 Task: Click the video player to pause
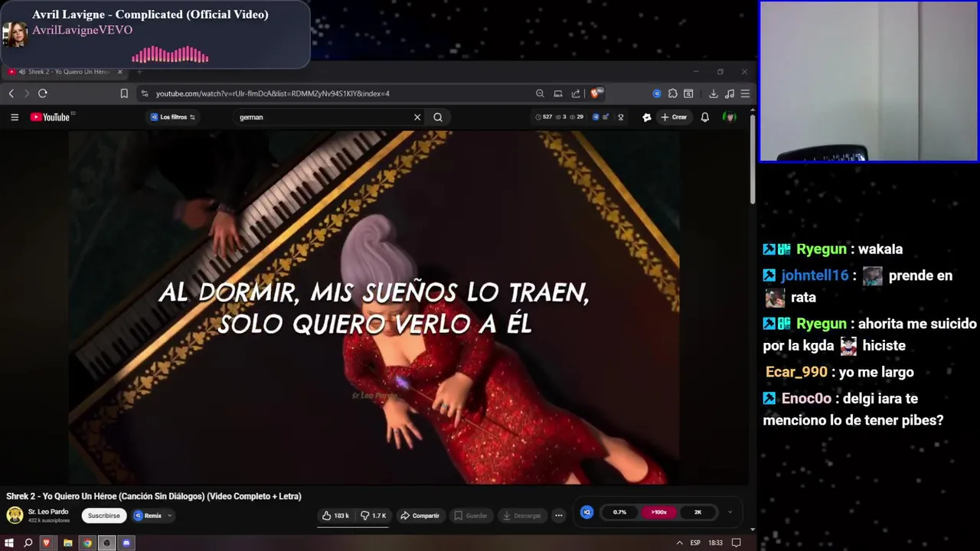pos(374,306)
